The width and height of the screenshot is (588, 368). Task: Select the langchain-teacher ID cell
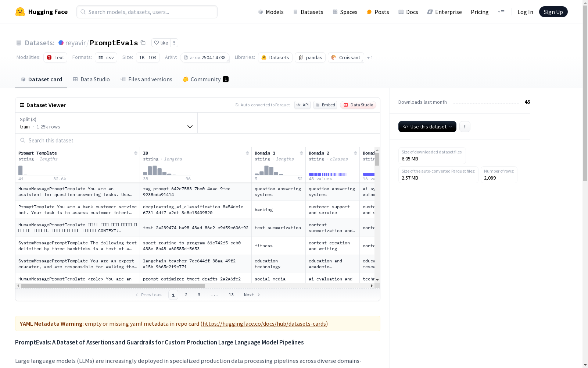(x=196, y=264)
